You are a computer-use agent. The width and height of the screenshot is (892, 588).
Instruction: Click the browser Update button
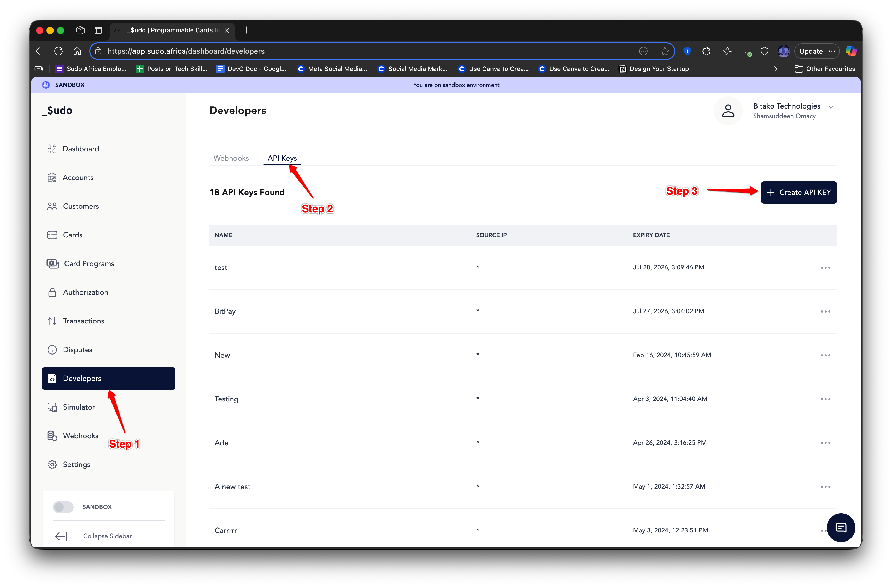pos(811,51)
